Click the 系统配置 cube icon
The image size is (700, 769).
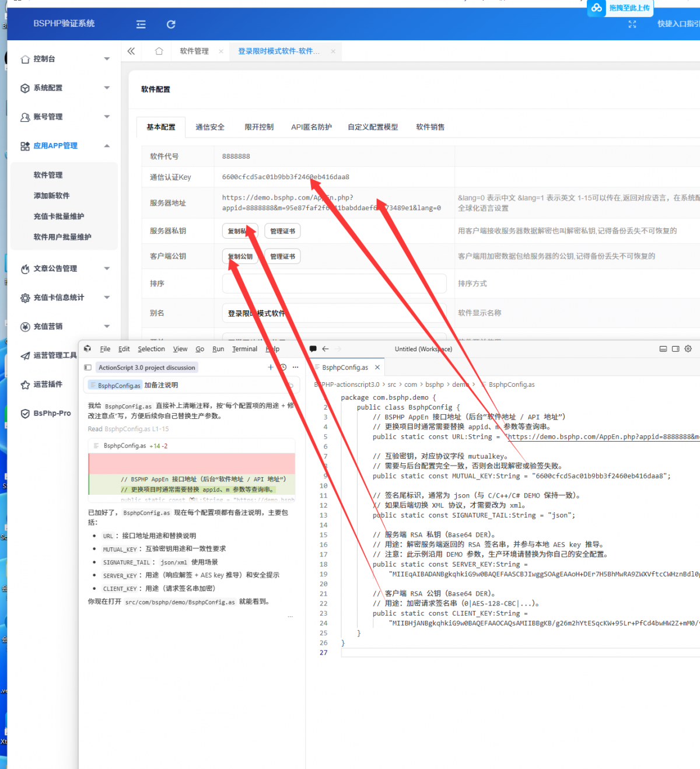click(25, 88)
